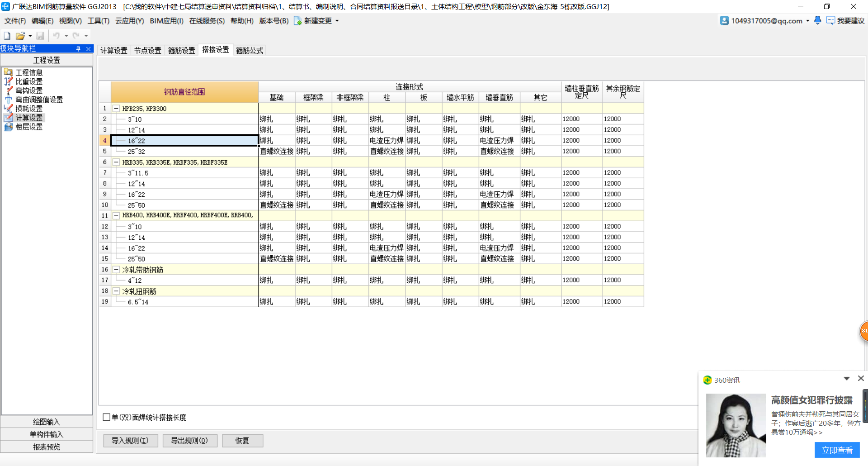Open the 在线服务(S) menu
The height and width of the screenshot is (466, 868).
point(207,21)
